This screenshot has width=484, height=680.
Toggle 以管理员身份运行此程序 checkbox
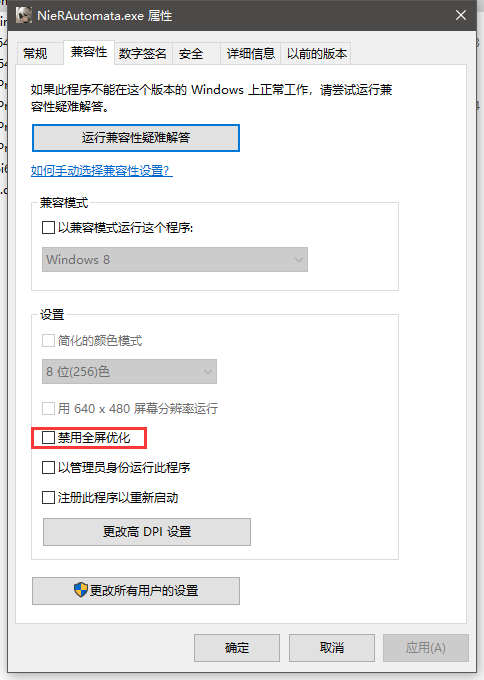tap(48, 468)
